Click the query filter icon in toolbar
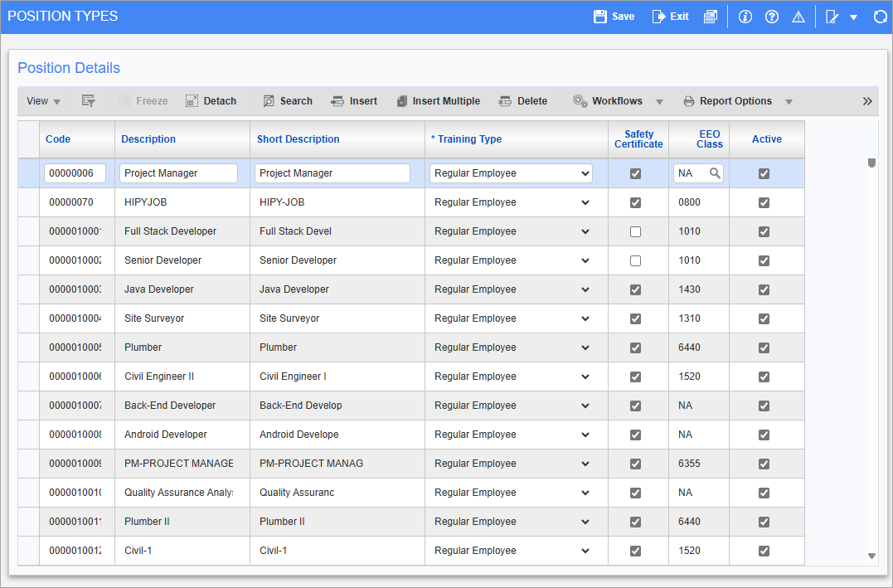Screen dimensions: 893x588 (88, 101)
